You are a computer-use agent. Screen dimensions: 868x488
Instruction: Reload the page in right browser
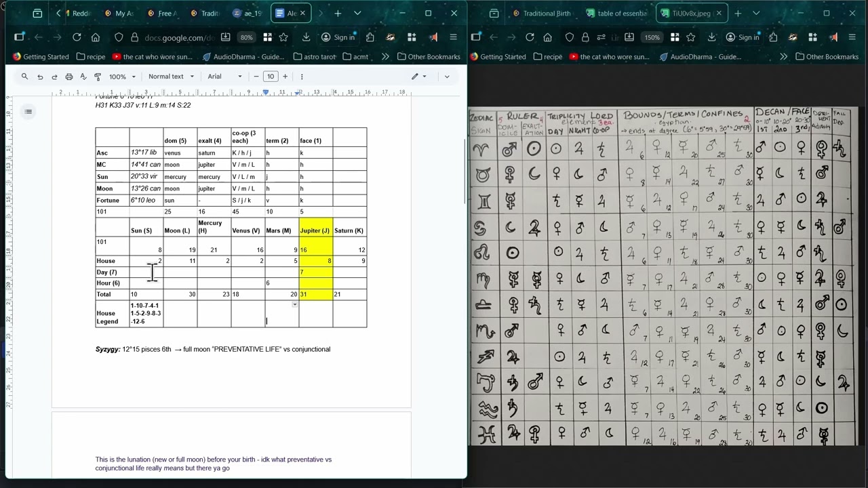[530, 37]
